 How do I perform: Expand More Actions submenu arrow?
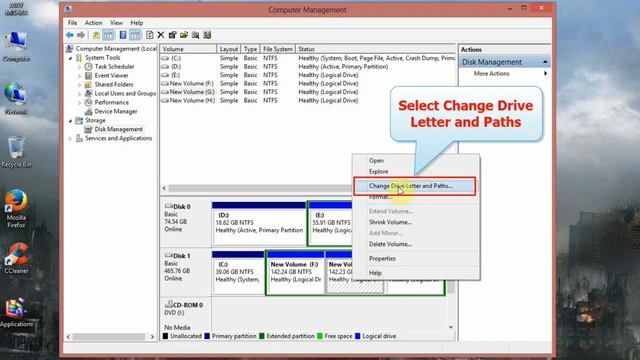(x=545, y=73)
